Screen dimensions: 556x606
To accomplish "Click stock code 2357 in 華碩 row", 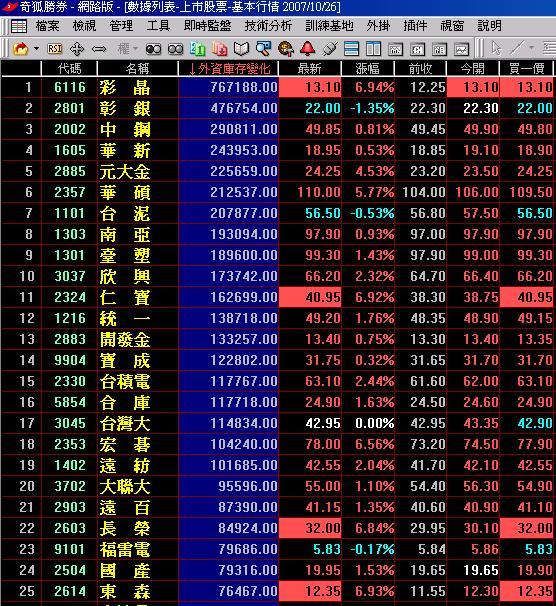I will (70, 192).
